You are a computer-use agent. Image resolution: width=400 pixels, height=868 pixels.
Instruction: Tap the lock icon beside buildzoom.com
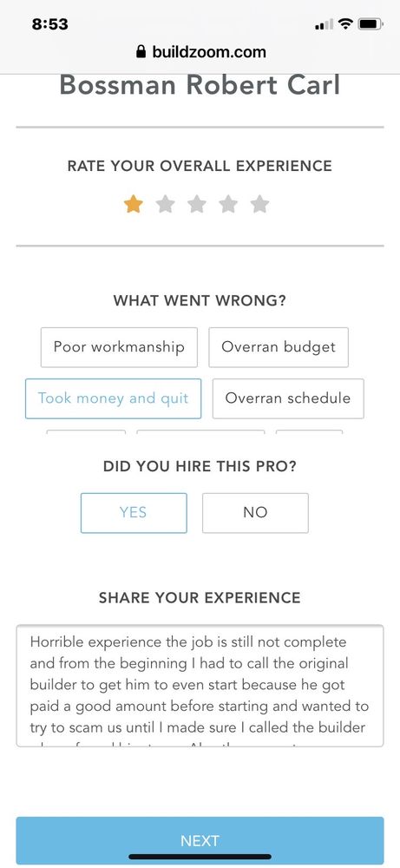pos(141,52)
